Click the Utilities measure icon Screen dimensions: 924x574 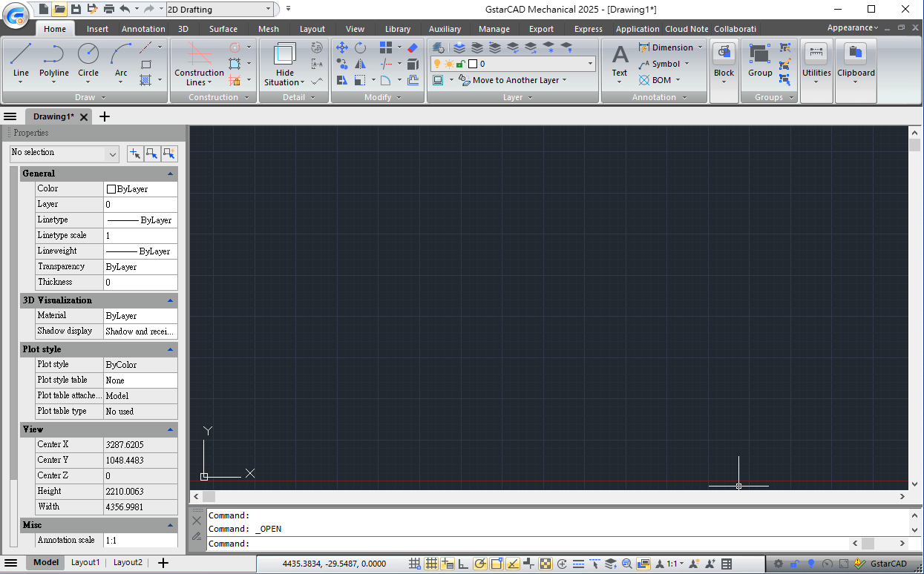click(x=816, y=53)
